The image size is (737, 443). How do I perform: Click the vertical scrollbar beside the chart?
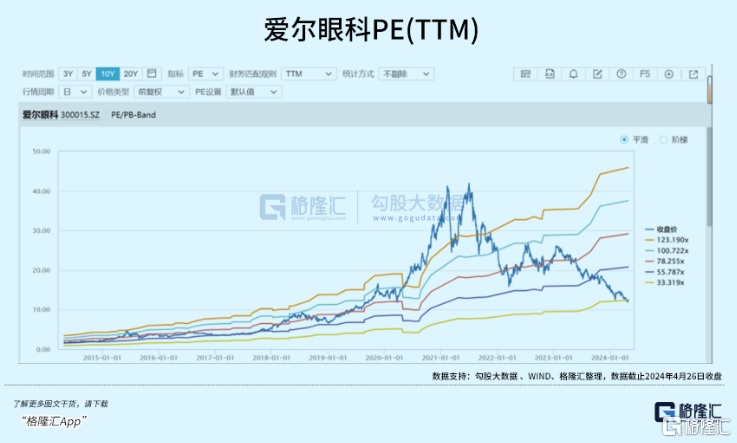tap(709, 177)
